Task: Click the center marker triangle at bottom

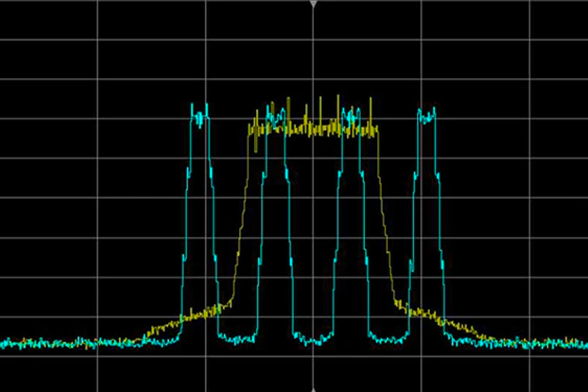Action: point(313,389)
